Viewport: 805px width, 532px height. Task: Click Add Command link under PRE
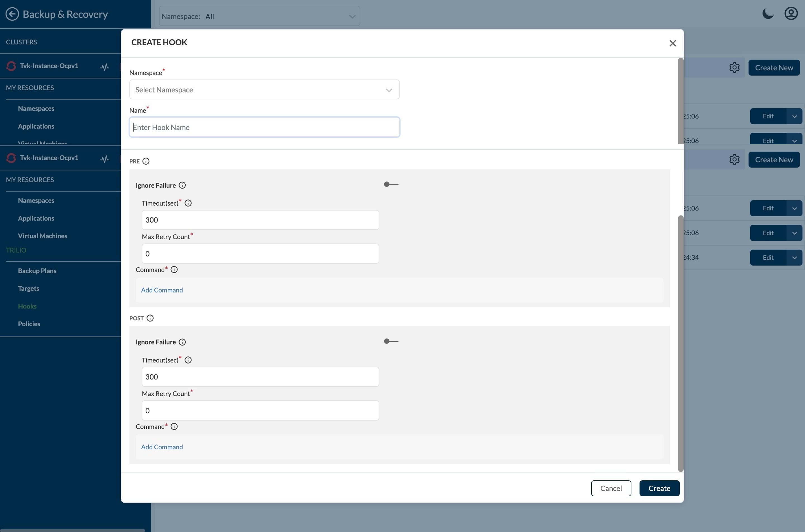tap(162, 290)
